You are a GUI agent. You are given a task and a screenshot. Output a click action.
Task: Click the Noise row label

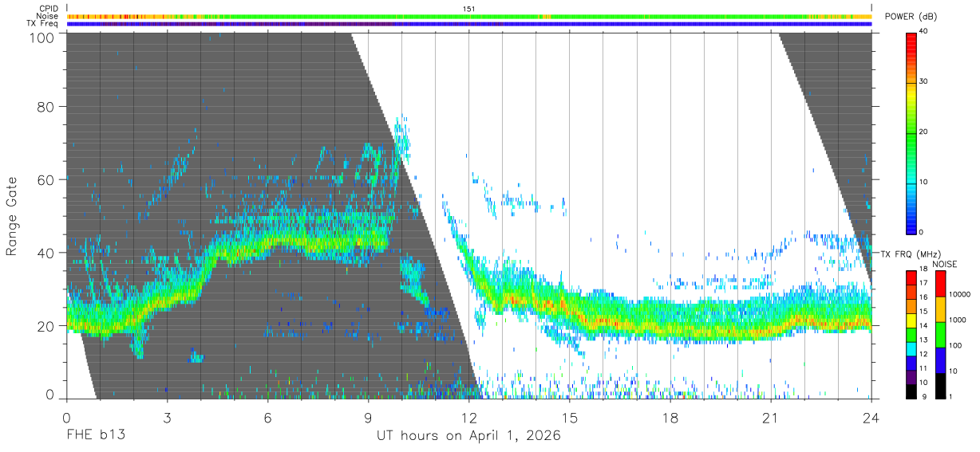click(x=48, y=16)
